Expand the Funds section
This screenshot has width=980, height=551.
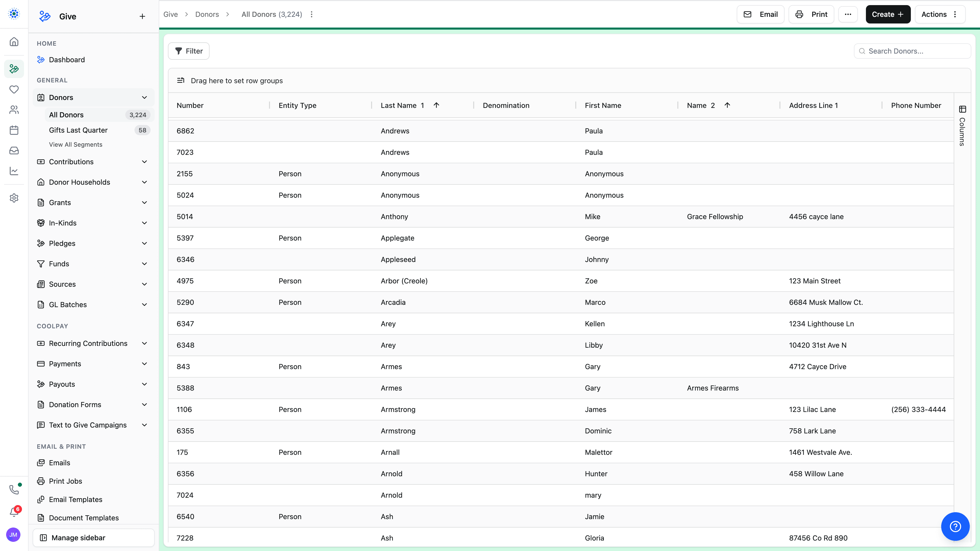144,264
